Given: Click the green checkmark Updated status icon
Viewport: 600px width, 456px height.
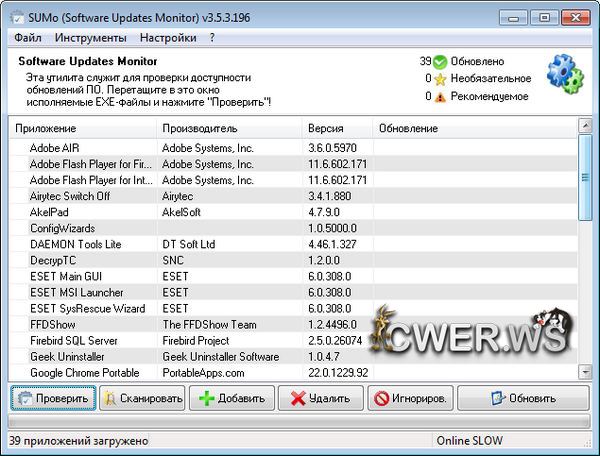Looking at the screenshot, I should (x=440, y=61).
